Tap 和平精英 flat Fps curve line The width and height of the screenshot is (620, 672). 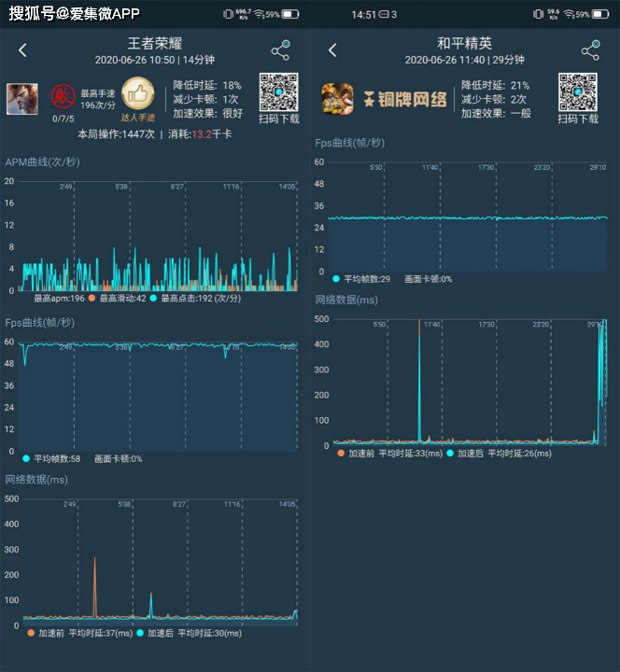point(468,218)
